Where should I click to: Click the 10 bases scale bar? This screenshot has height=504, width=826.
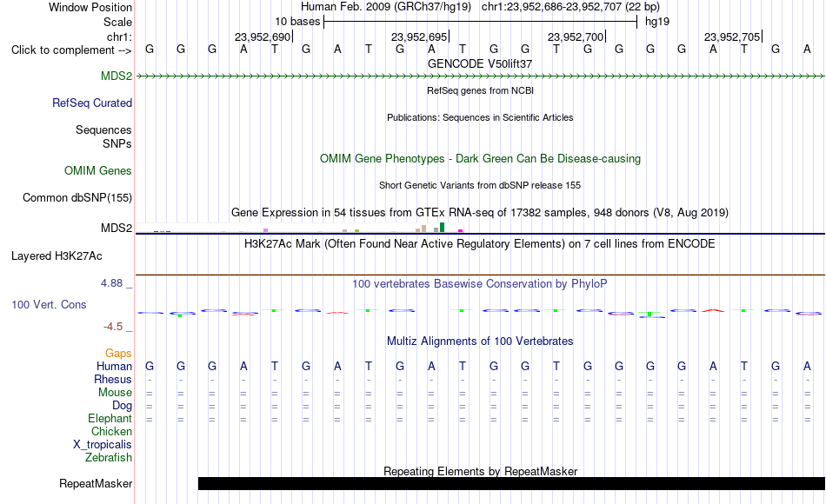point(481,22)
